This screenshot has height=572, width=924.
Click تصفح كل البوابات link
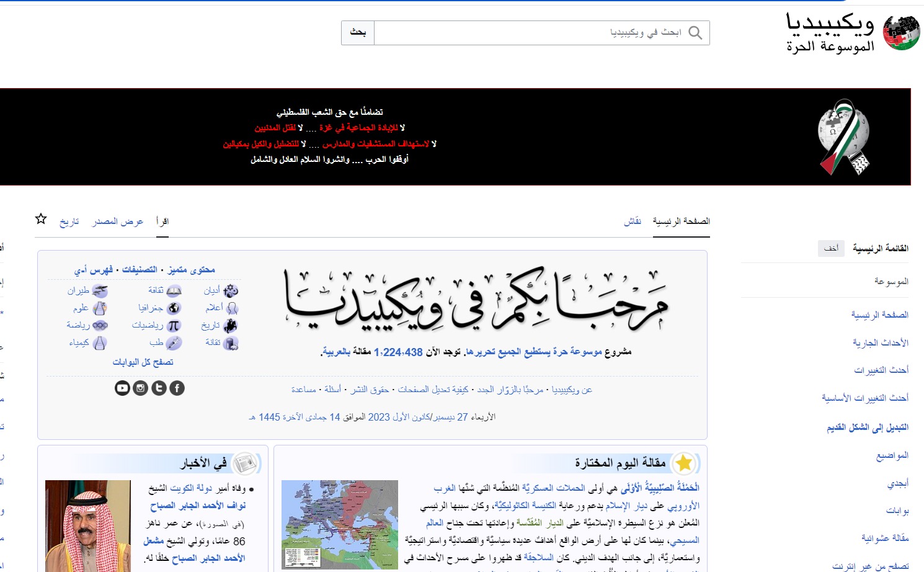pyautogui.click(x=143, y=362)
